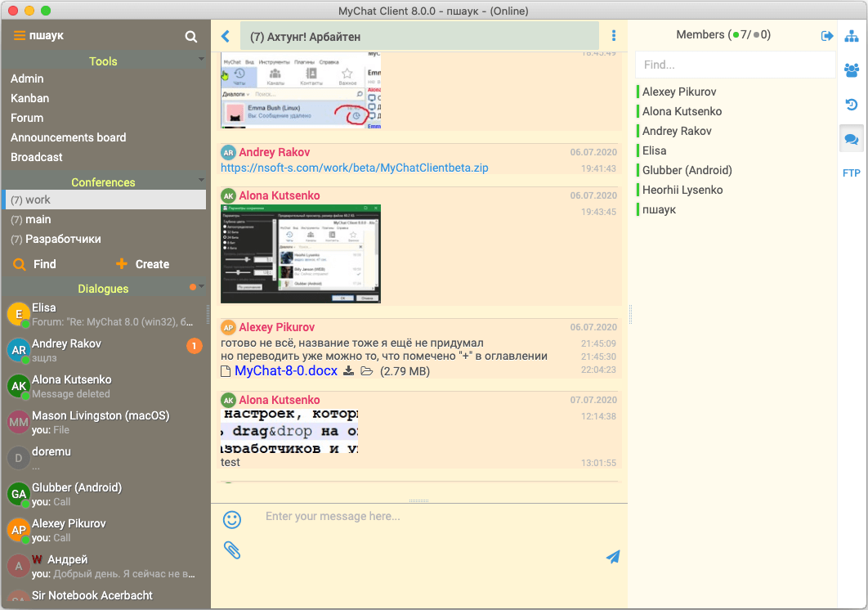Select the chat bubbles icon in the right sidebar
Viewport: 868px width, 610px height.
pyautogui.click(x=852, y=139)
